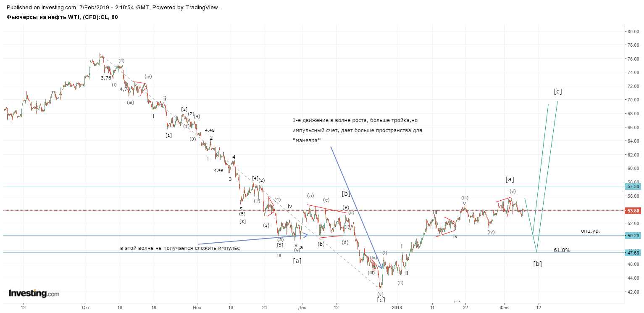The height and width of the screenshot is (313, 644).
Task: Click the 70.00 price scale label
Action: (x=633, y=100)
